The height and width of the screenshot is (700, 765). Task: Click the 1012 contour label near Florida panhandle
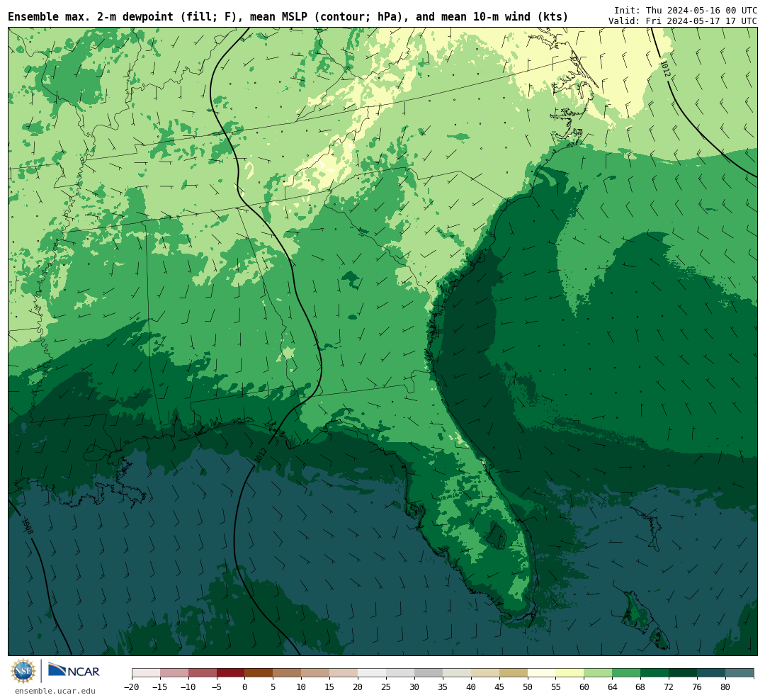tap(261, 455)
